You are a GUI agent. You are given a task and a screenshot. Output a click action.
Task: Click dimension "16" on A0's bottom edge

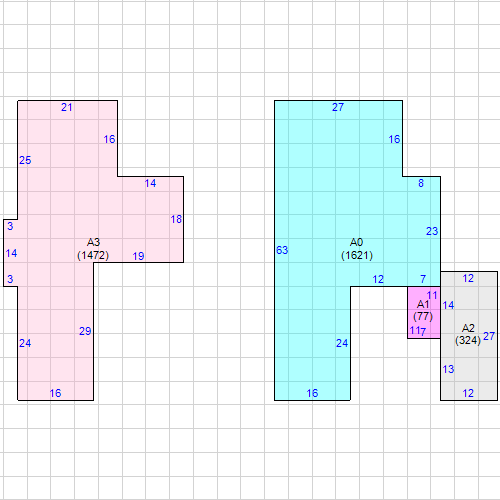click(x=312, y=393)
